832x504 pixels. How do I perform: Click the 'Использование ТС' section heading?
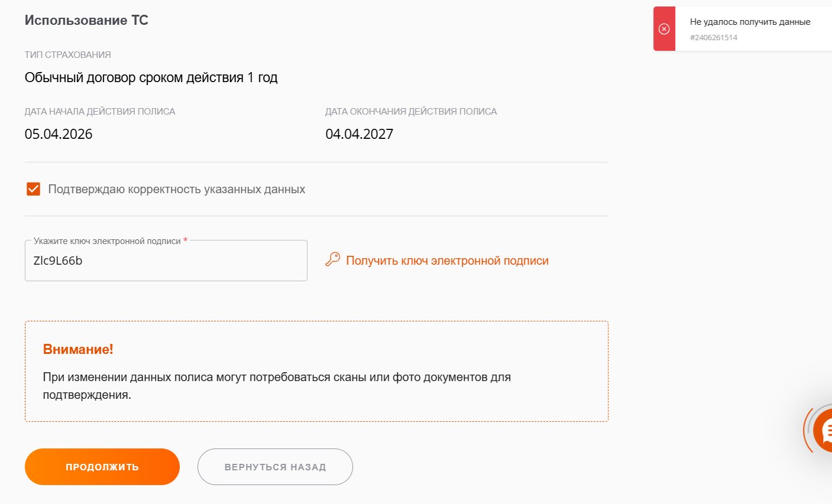(x=86, y=20)
